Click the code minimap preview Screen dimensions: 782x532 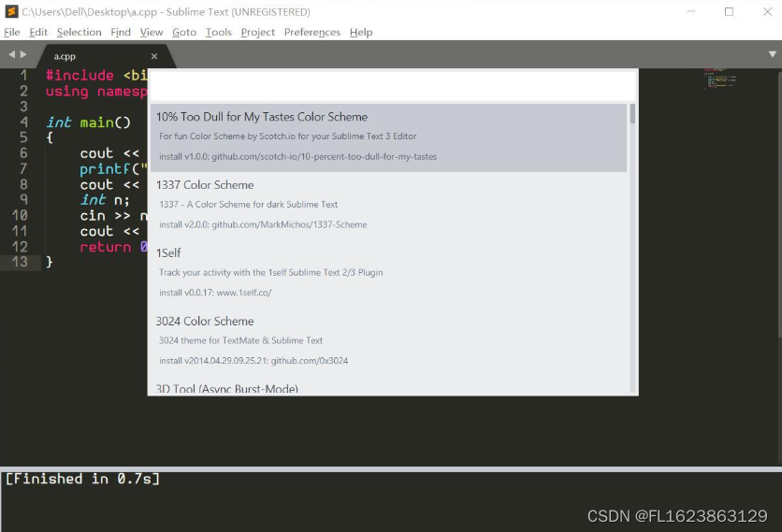pyautogui.click(x=720, y=79)
